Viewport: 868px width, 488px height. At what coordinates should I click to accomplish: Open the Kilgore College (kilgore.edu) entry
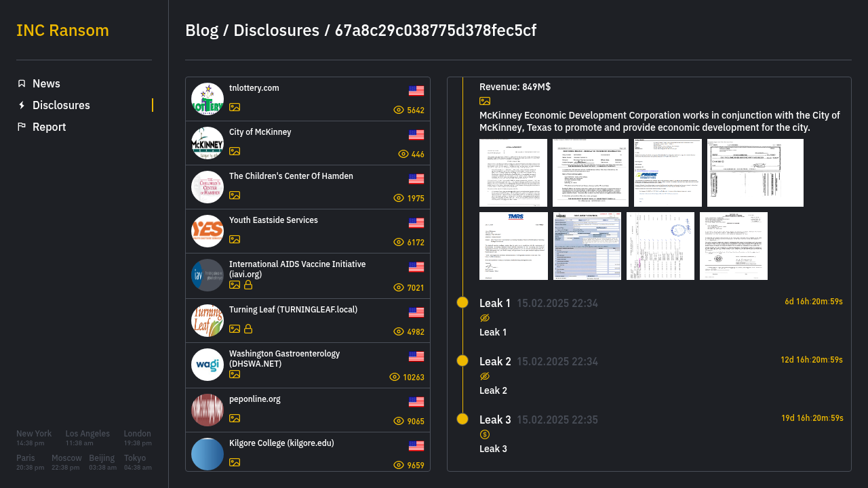coord(308,452)
